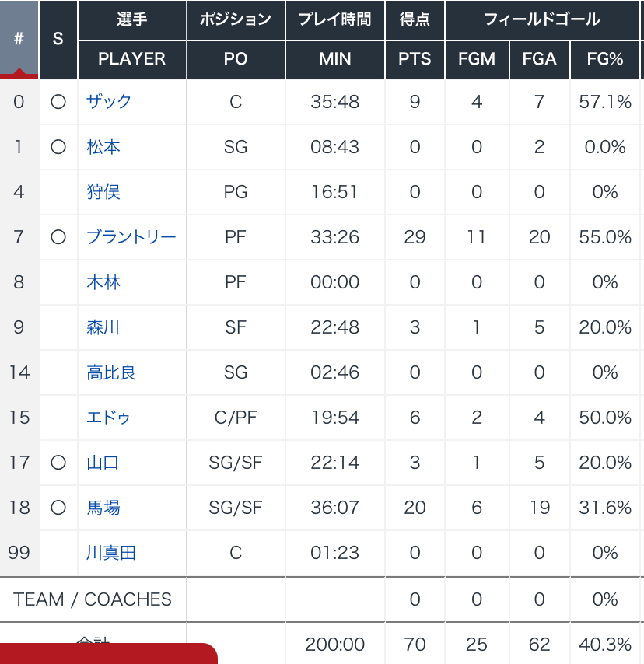Screen dimensions: 644x664
Task: Open player 森川 profile link
Action: point(103,327)
